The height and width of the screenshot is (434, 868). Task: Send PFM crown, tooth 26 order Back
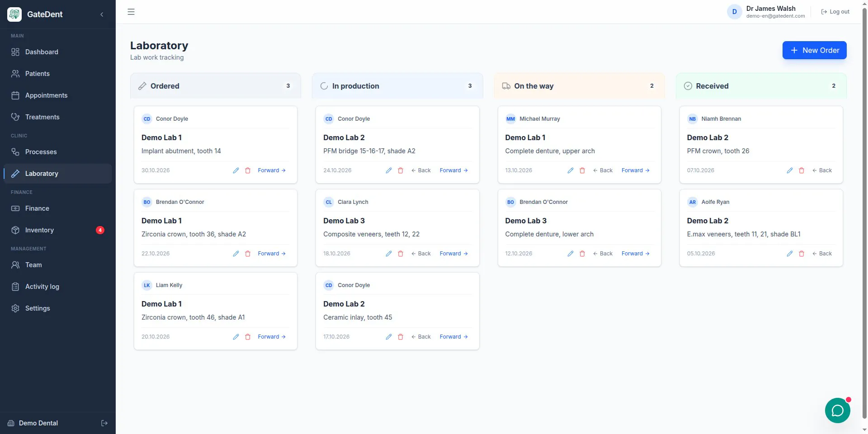[822, 170]
